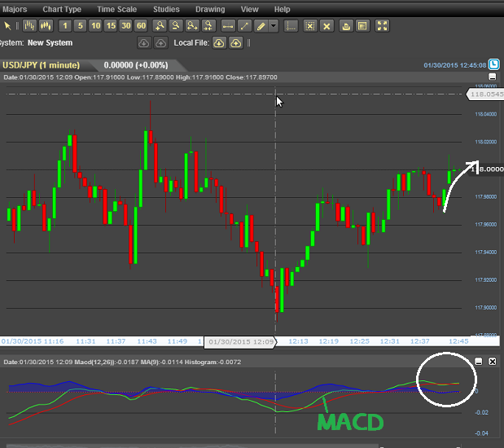Click the blue clock icon beside timestamp

494,64
